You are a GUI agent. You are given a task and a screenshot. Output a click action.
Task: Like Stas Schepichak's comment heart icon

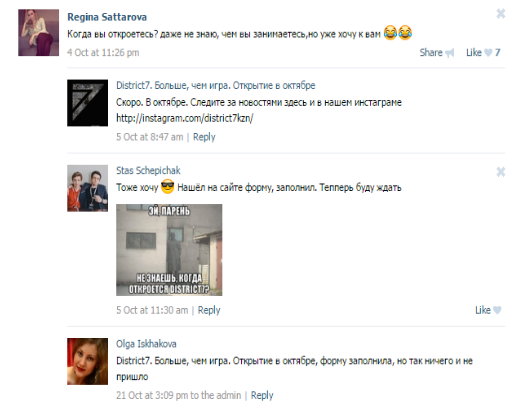(497, 310)
